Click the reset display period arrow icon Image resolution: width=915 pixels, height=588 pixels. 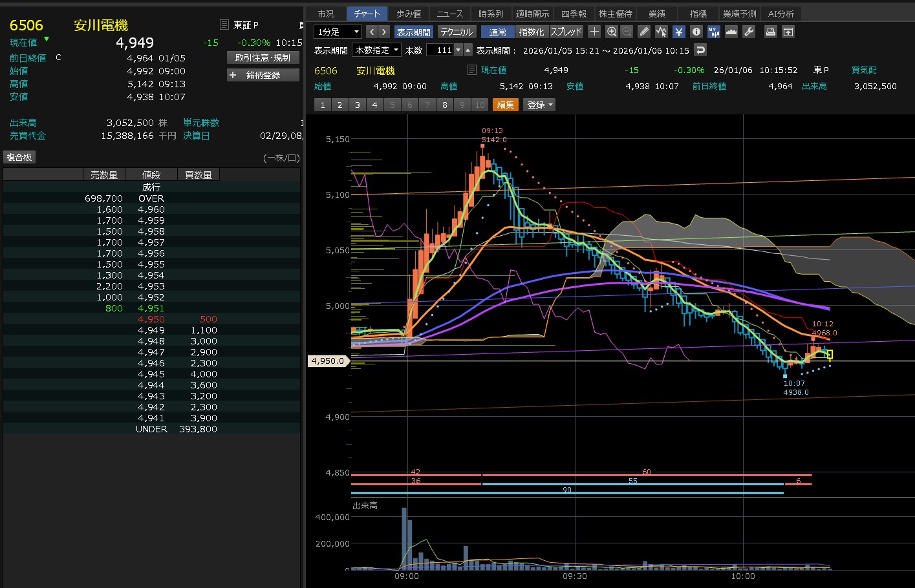click(700, 50)
